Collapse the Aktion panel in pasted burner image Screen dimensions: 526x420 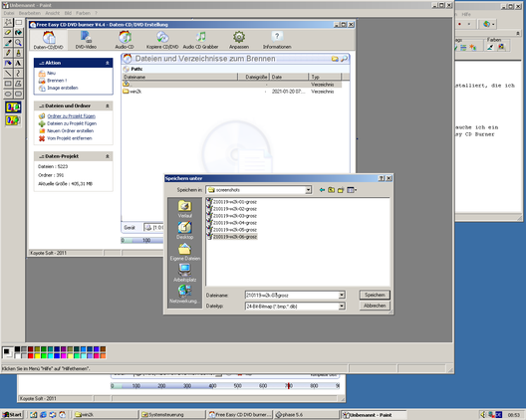click(108, 63)
